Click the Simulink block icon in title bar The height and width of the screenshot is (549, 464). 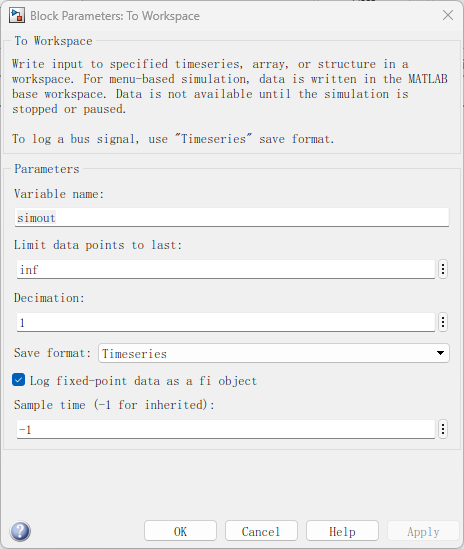pos(16,16)
